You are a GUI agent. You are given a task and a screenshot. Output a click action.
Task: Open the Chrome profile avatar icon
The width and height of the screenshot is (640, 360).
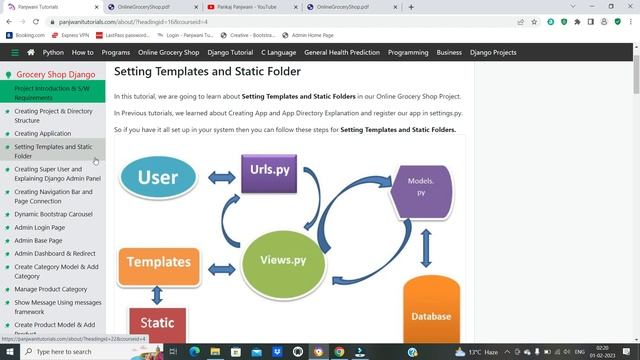604,22
